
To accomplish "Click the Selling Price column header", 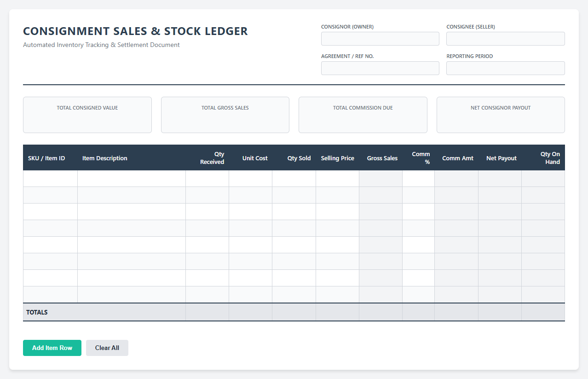I will [337, 158].
